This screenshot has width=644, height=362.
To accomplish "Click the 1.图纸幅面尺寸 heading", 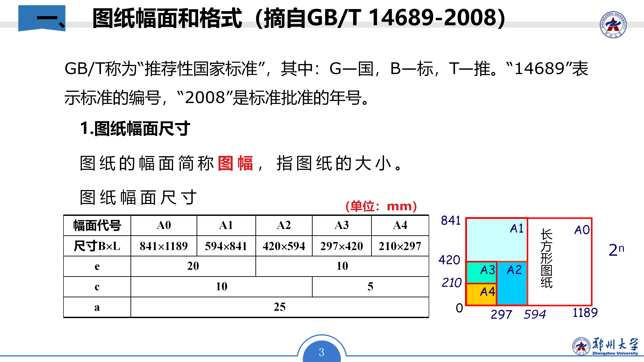I will pyautogui.click(x=135, y=128).
